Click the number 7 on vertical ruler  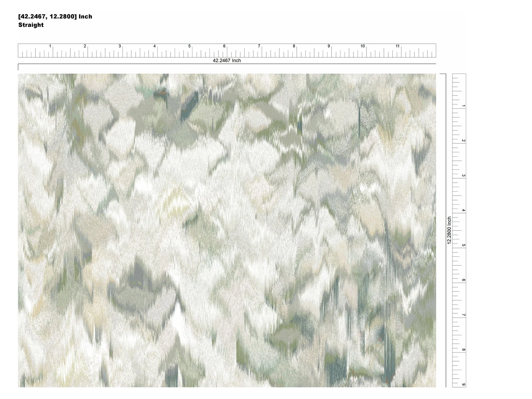pos(463,315)
